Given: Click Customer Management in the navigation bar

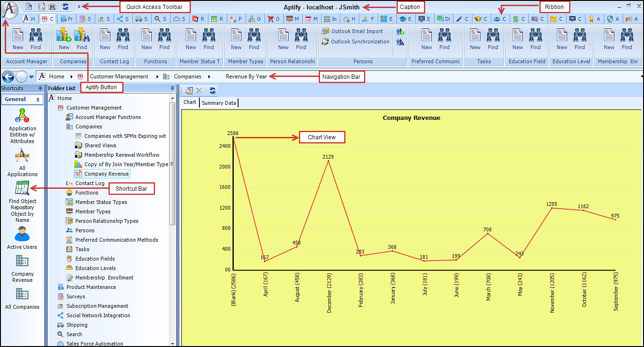Looking at the screenshot, I should [119, 76].
